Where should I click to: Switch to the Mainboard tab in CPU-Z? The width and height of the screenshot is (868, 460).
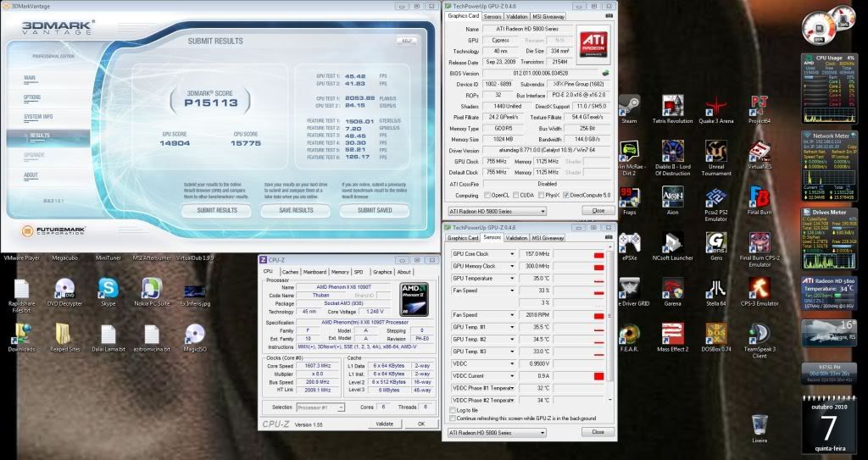pos(314,272)
